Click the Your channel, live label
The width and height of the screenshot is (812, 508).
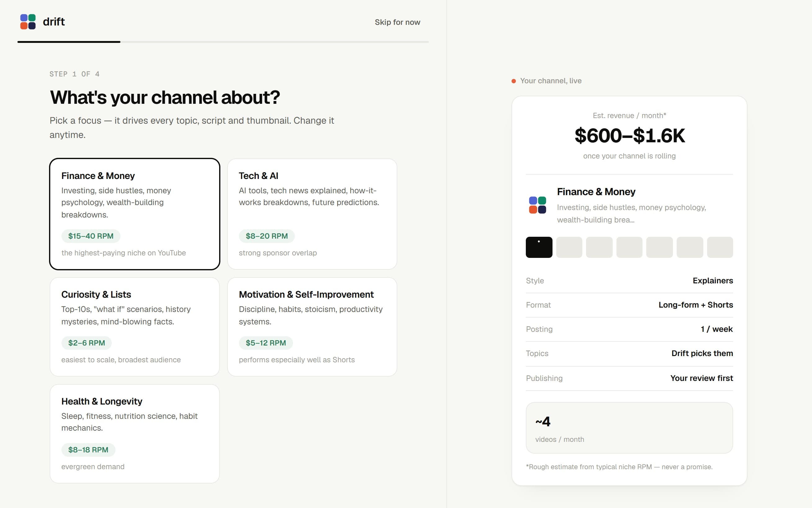[551, 81]
